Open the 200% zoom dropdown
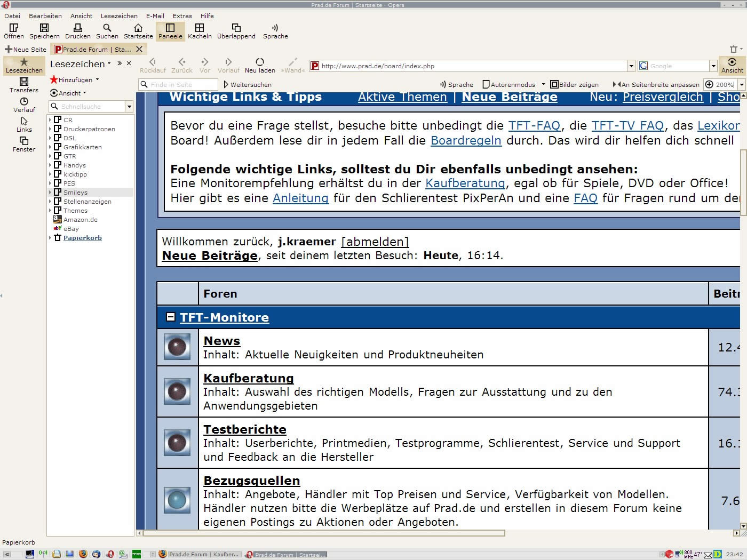The width and height of the screenshot is (747, 560). pos(741,84)
